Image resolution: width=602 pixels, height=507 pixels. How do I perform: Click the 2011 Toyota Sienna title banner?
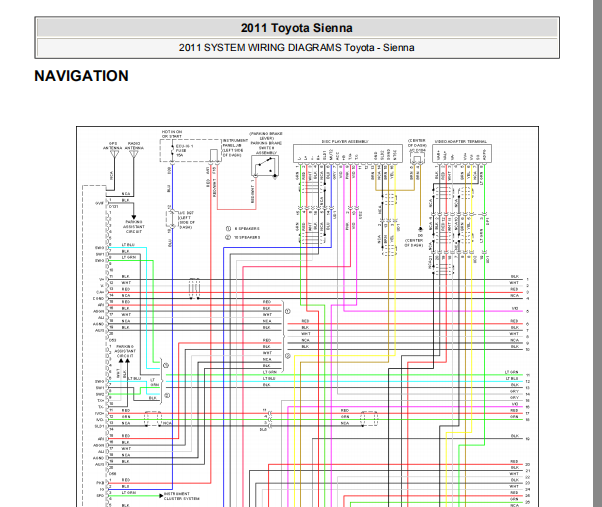click(x=297, y=28)
